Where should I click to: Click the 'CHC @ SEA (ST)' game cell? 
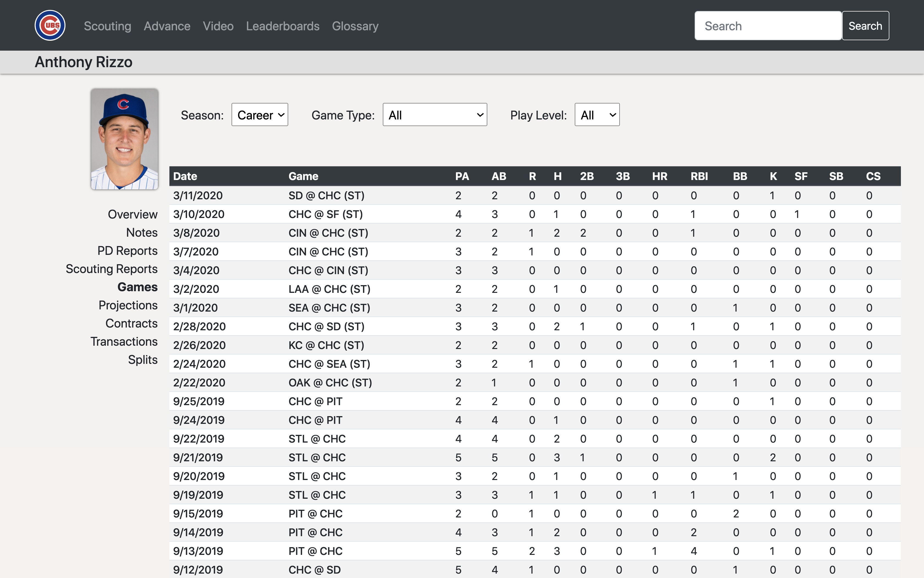pyautogui.click(x=329, y=364)
